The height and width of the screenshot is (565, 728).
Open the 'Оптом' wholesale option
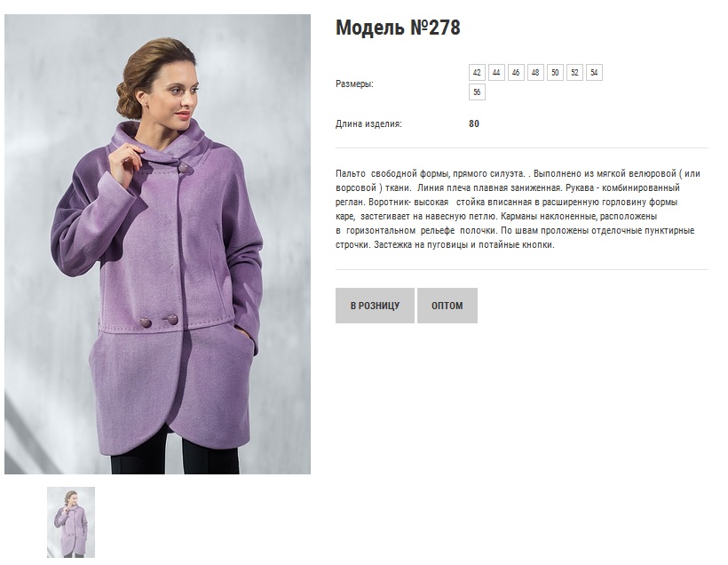(x=447, y=306)
